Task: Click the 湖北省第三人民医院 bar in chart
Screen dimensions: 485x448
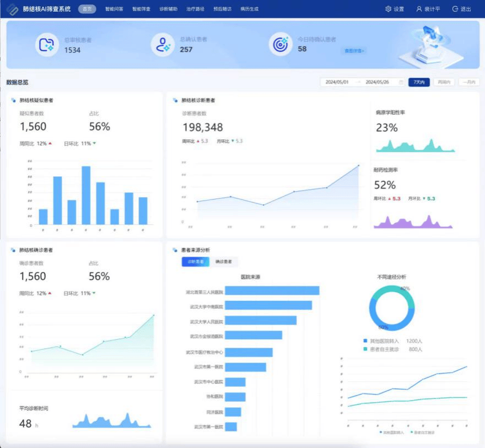Action: click(x=272, y=290)
